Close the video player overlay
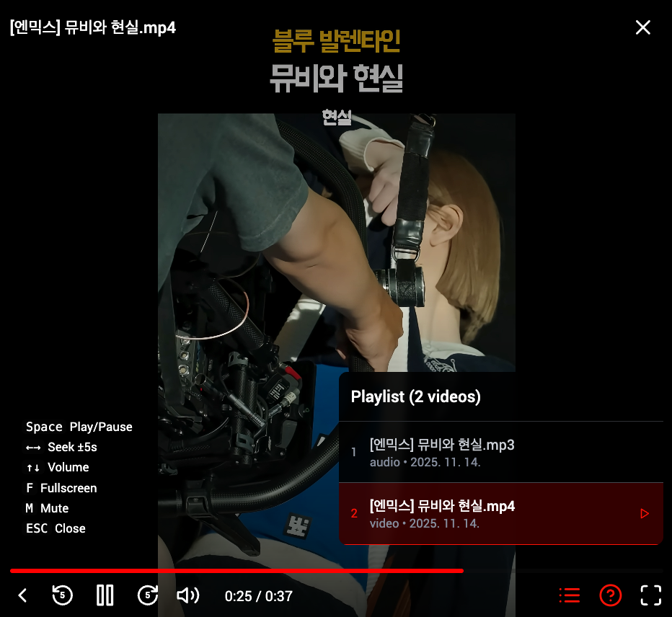Screen dimensions: 672x617 tap(642, 27)
